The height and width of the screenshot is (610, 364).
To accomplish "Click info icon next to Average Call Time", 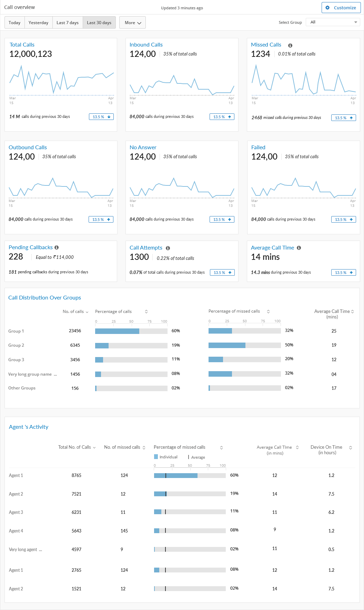I will tap(299, 248).
